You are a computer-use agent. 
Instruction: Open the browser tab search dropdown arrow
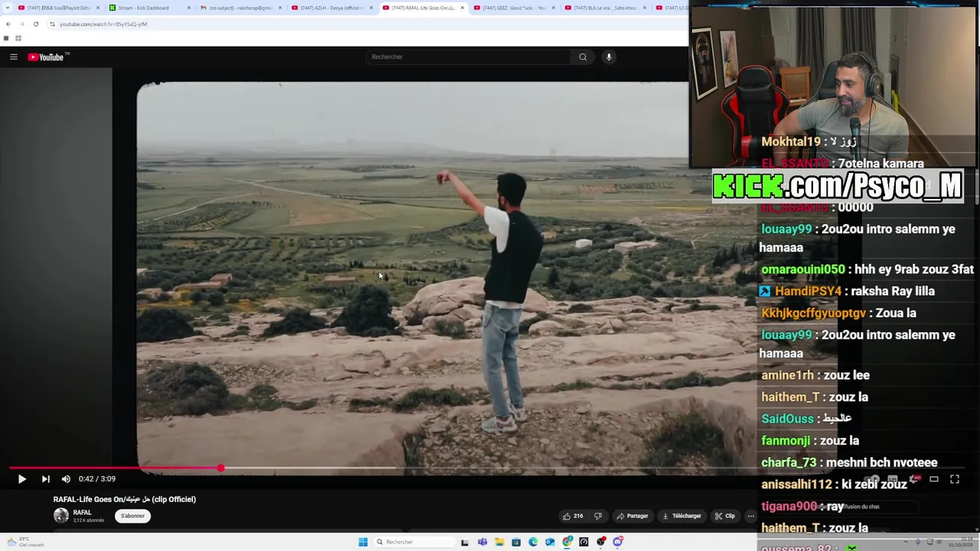click(7, 8)
